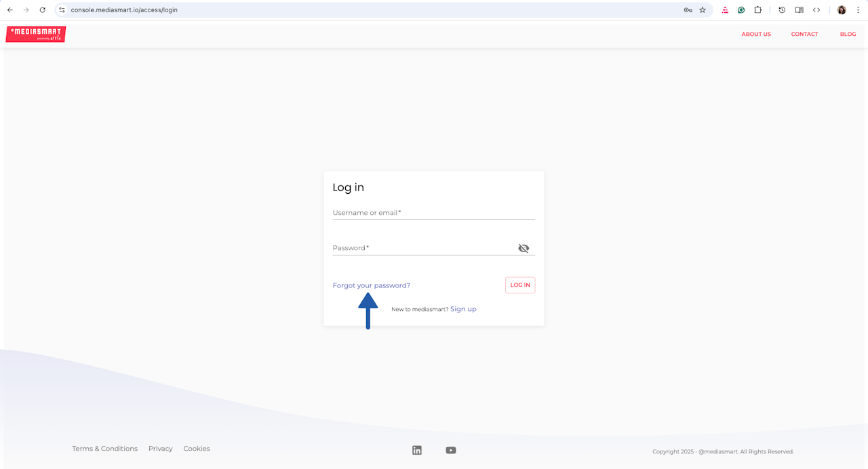Open the Sign up link
The height and width of the screenshot is (469, 868).
click(463, 309)
